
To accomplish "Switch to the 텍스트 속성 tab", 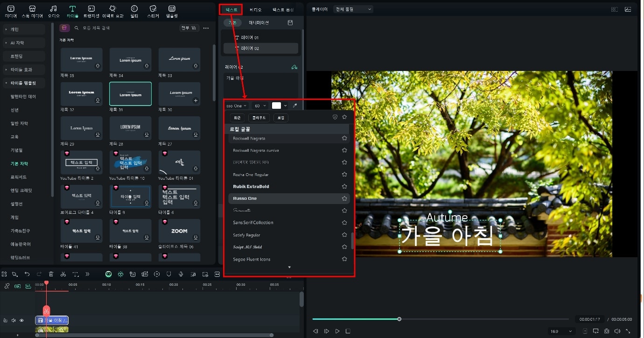I will click(283, 9).
